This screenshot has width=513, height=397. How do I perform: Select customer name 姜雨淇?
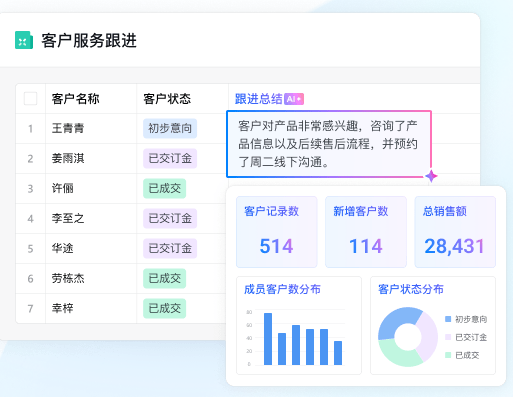pyautogui.click(x=68, y=158)
